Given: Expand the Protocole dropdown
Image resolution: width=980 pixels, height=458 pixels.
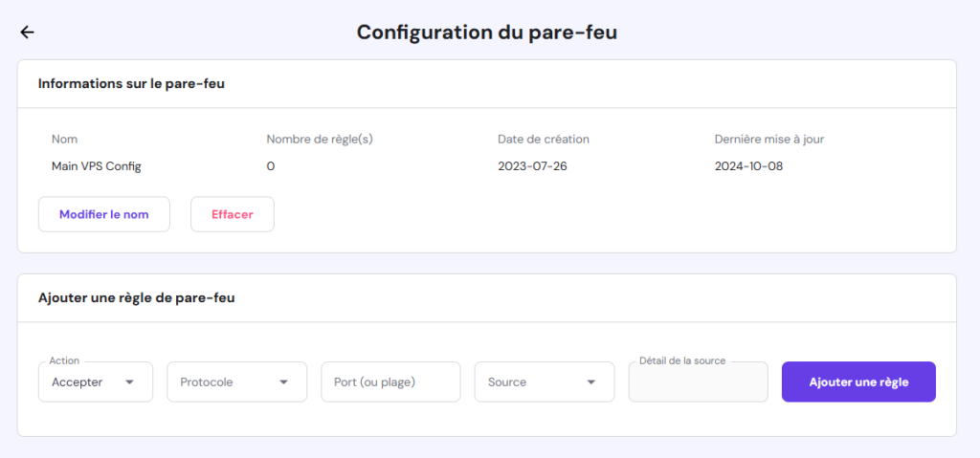Looking at the screenshot, I should pos(236,382).
